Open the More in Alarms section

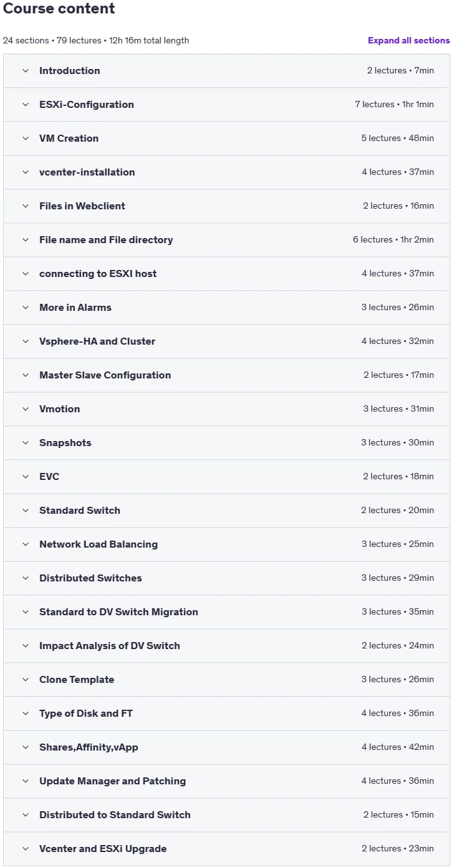tap(227, 308)
